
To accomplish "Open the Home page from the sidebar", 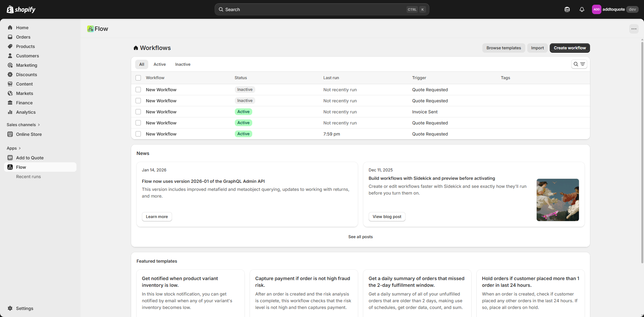I will pos(21,28).
